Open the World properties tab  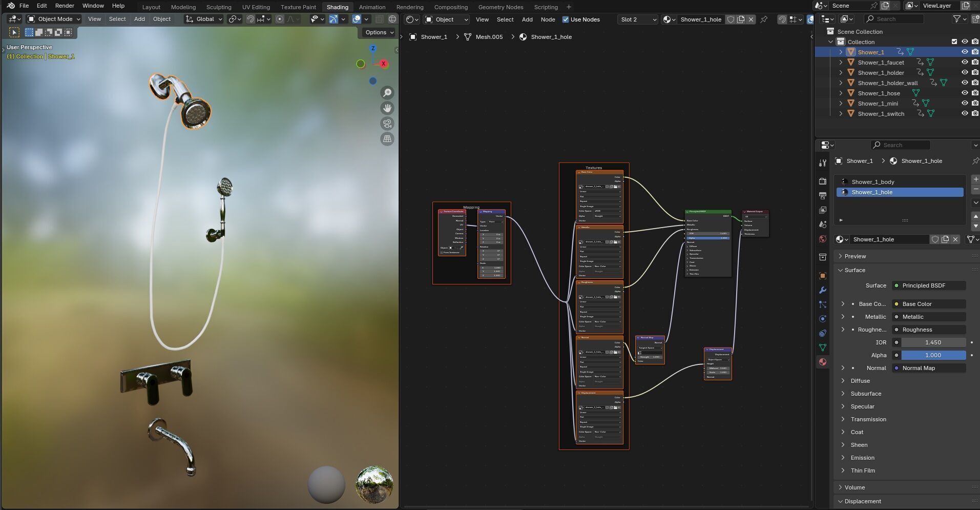point(823,239)
